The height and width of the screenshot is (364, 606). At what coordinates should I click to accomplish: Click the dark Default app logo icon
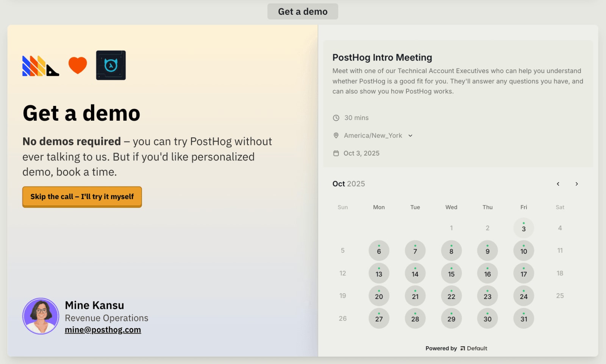coord(111,65)
